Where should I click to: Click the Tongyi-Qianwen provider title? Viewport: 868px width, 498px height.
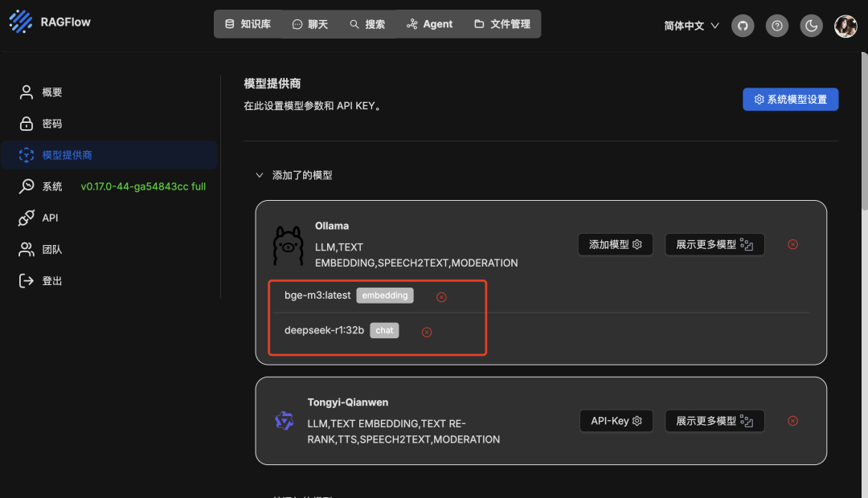[x=348, y=402]
